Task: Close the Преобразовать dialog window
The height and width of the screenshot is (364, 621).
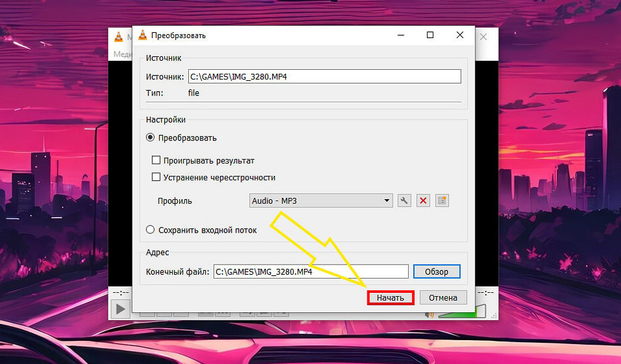Action: pyautogui.click(x=460, y=35)
